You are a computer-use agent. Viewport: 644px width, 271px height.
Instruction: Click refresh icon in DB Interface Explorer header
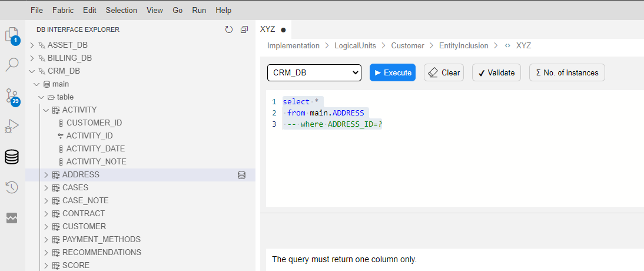(229, 29)
